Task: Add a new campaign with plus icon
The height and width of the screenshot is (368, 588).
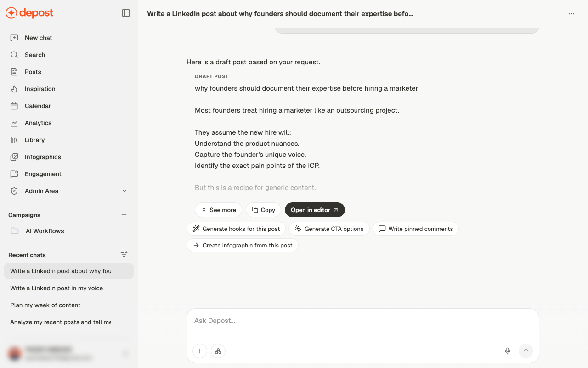Action: 124,215
